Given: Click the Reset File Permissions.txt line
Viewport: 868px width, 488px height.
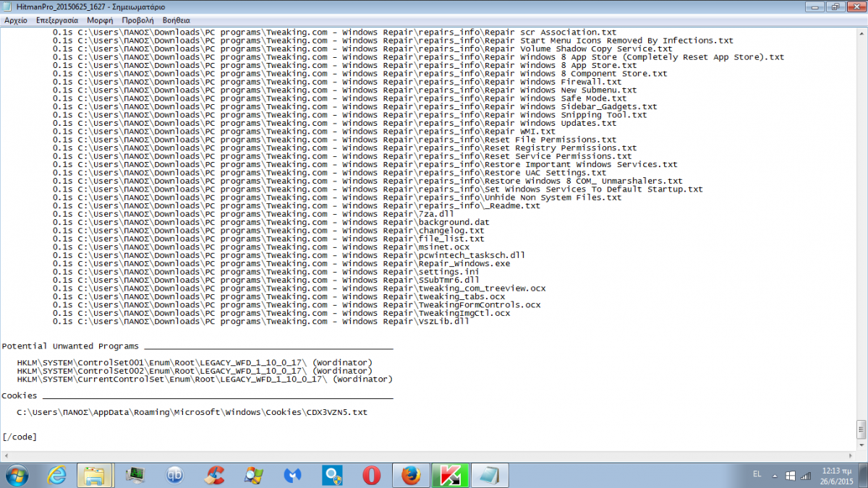Looking at the screenshot, I should pos(334,140).
